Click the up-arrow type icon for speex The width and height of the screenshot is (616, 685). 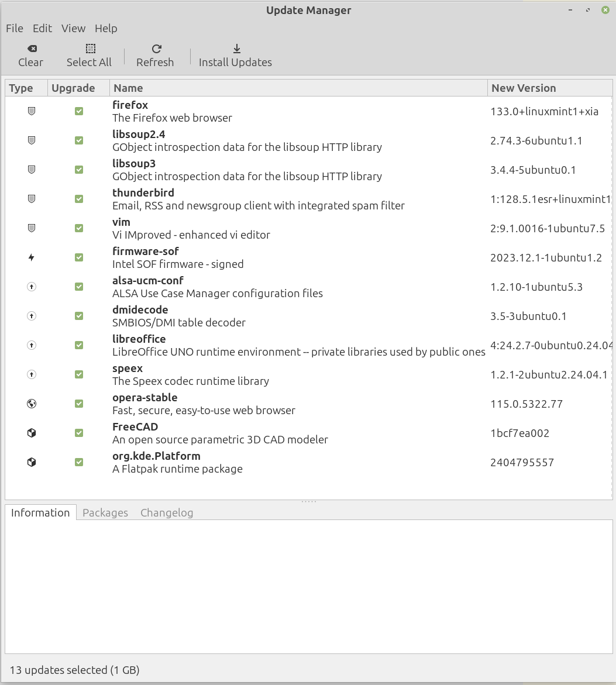(x=32, y=374)
